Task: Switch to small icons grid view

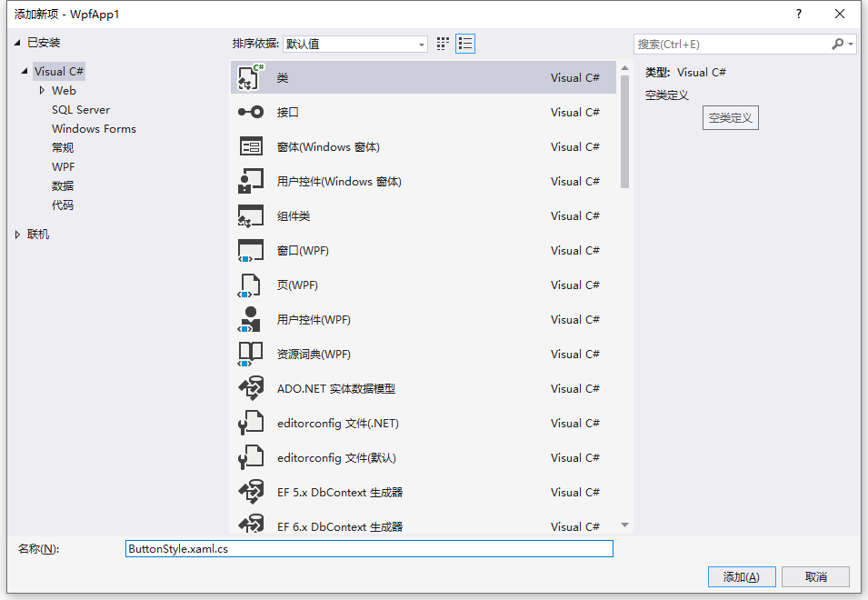Action: pyautogui.click(x=443, y=44)
